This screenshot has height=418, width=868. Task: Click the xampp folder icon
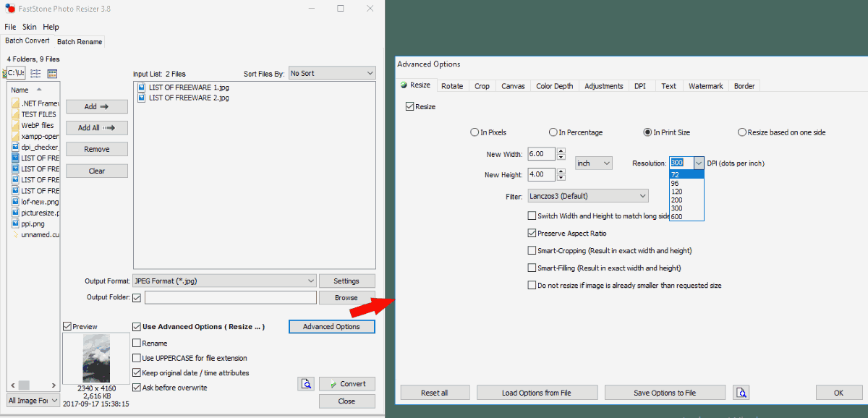pyautogui.click(x=15, y=136)
